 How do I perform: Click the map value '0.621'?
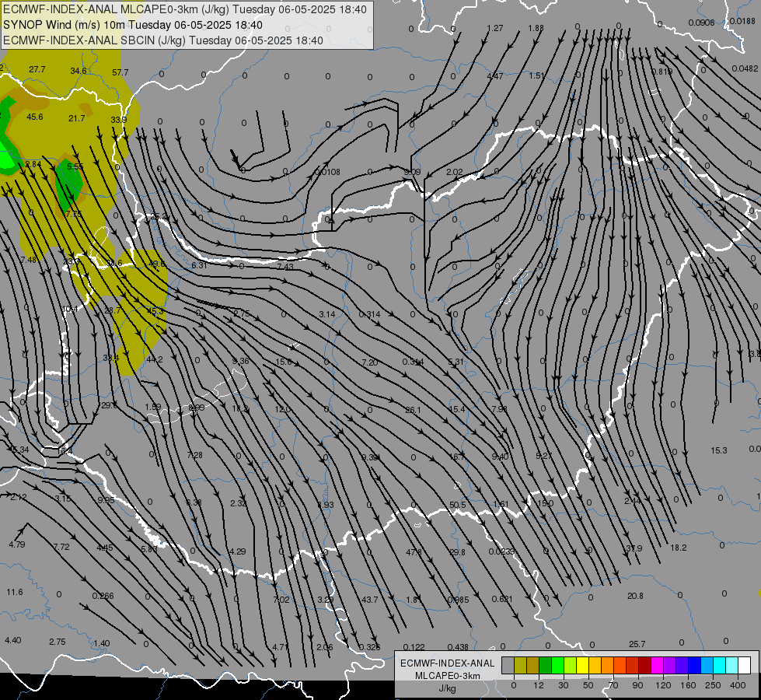502,599
